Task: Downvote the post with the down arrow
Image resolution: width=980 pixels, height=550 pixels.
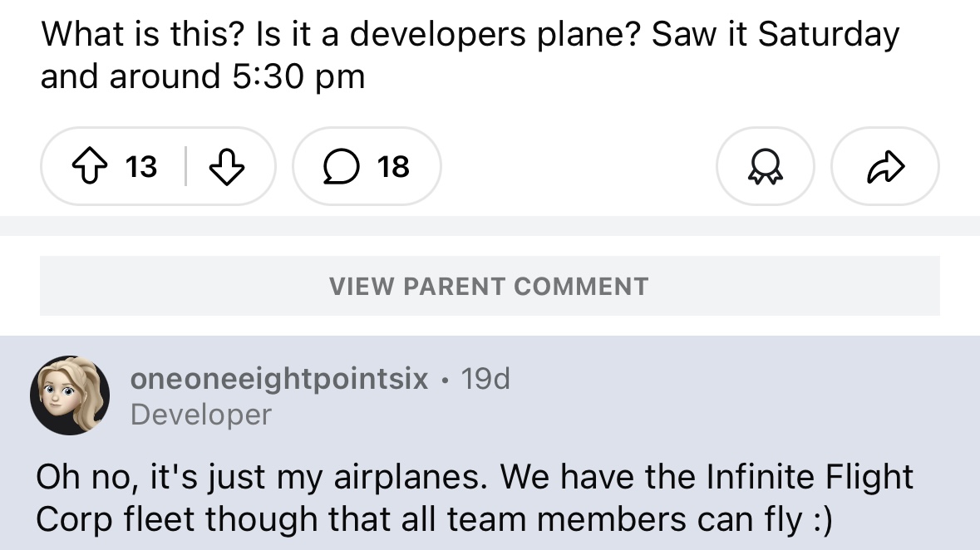Action: point(226,167)
